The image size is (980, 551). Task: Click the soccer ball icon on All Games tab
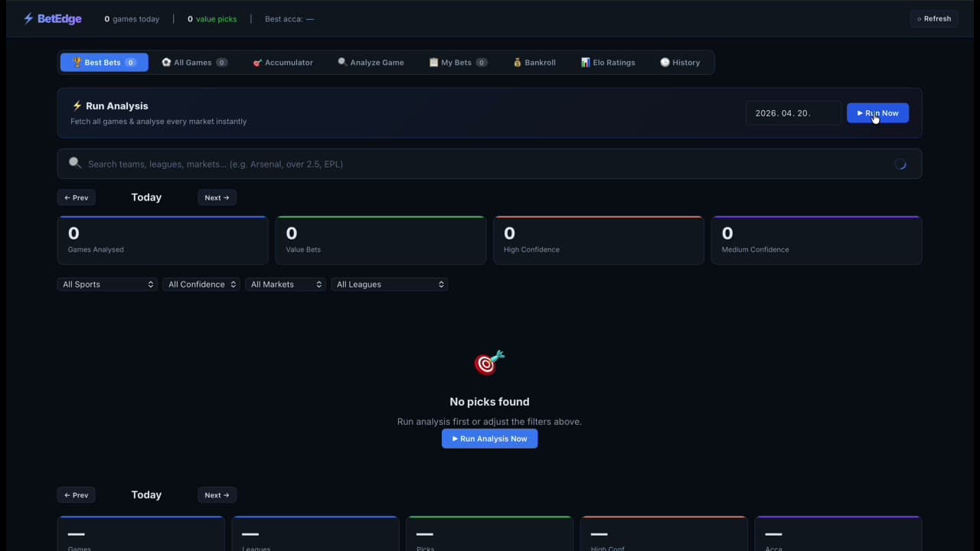166,62
